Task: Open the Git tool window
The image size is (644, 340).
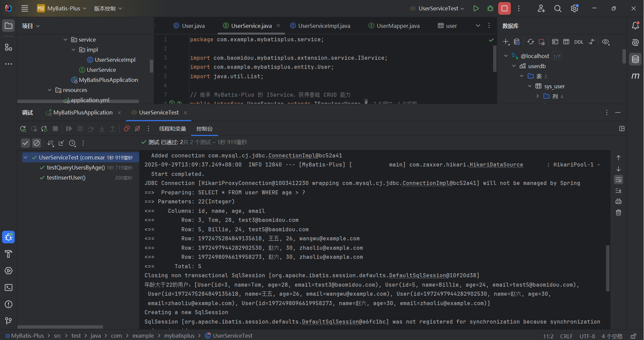Action: pyautogui.click(x=9, y=321)
